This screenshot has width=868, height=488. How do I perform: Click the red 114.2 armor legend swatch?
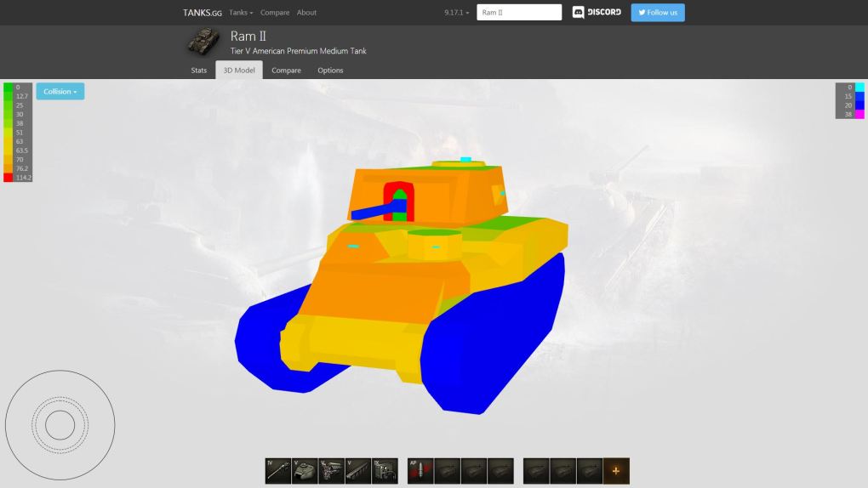pyautogui.click(x=8, y=178)
